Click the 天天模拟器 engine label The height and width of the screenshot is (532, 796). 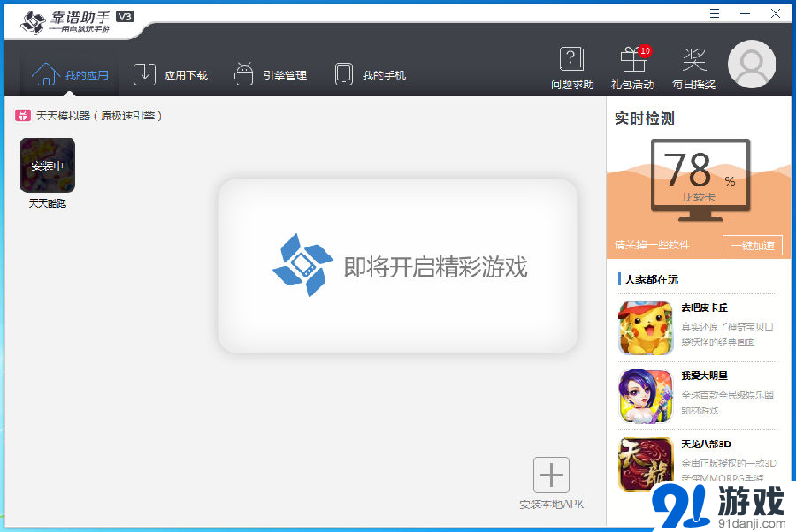pyautogui.click(x=99, y=116)
